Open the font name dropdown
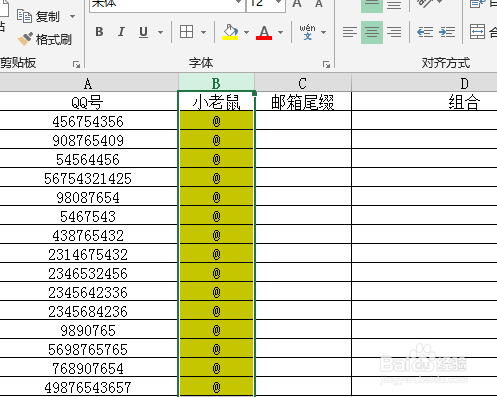This screenshot has height=397, width=497. click(238, 3)
